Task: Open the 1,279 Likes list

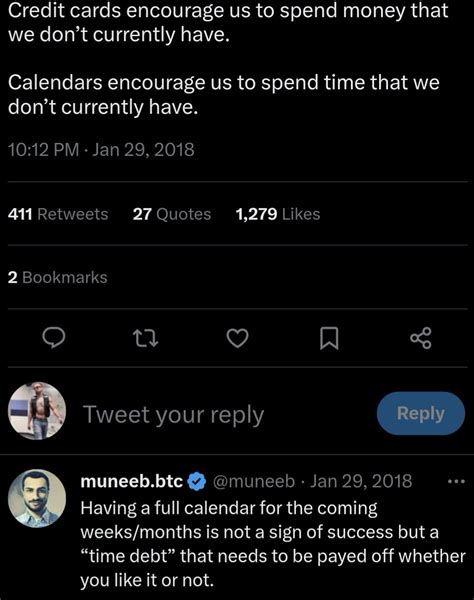Action: pyautogui.click(x=278, y=214)
